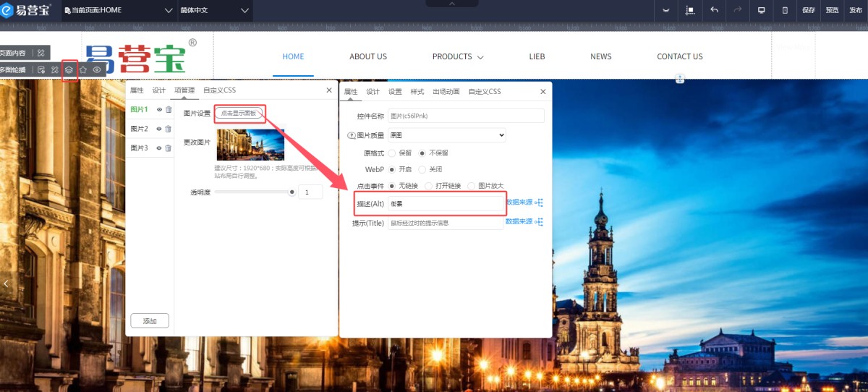Screen dimensions: 868x392
Task: Click the item management layers icon
Action: tap(69, 70)
